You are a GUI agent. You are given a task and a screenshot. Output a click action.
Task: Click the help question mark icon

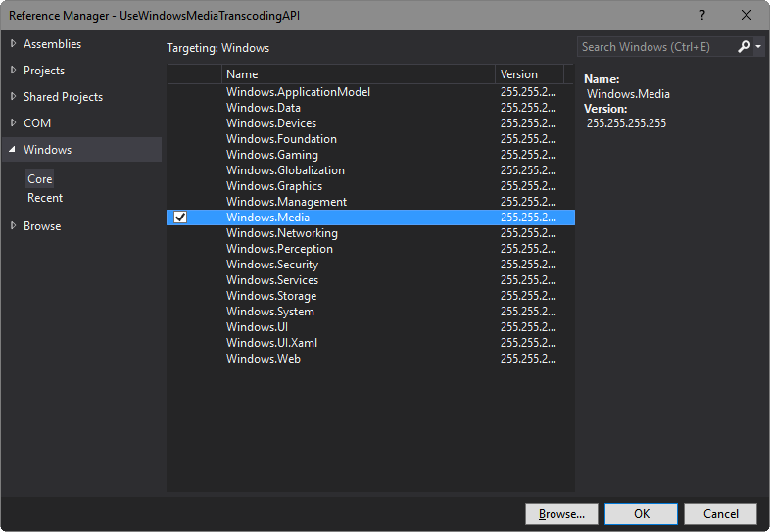pos(702,16)
